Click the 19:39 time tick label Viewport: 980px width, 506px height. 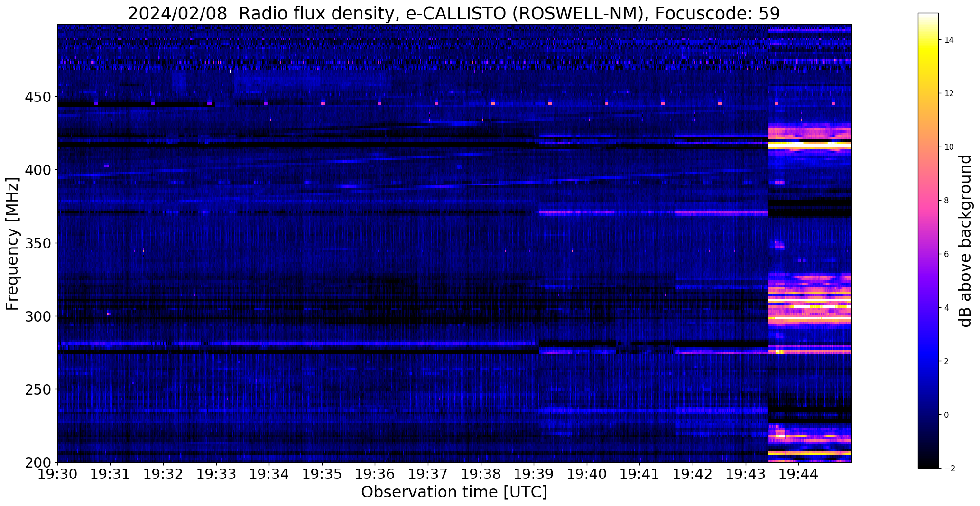[534, 474]
